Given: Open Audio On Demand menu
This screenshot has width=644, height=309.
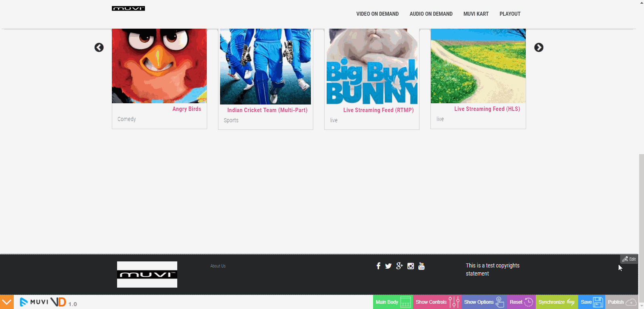Looking at the screenshot, I should coord(431,14).
